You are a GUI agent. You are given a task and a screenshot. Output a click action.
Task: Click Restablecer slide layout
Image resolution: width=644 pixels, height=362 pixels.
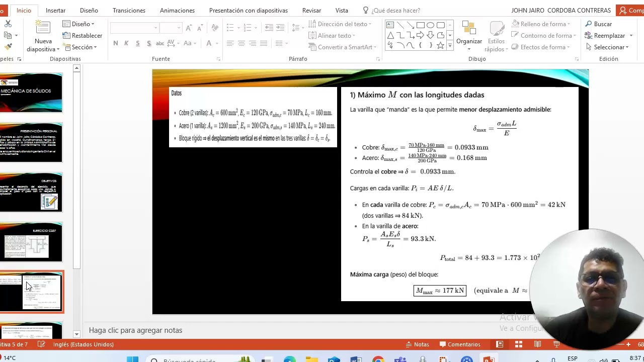tap(83, 36)
